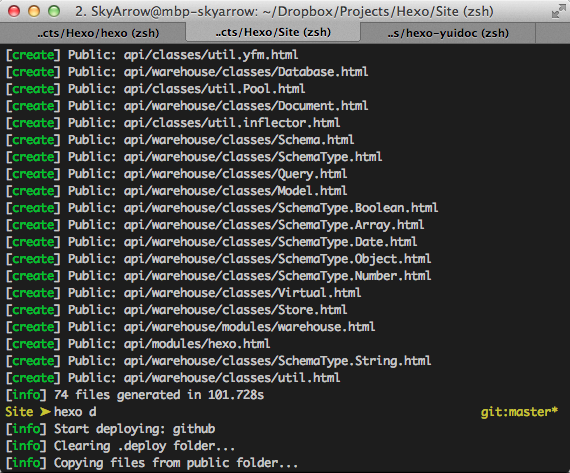Click the line api/classes/util.yfm.html
This screenshot has height=473, width=570.
152,55
